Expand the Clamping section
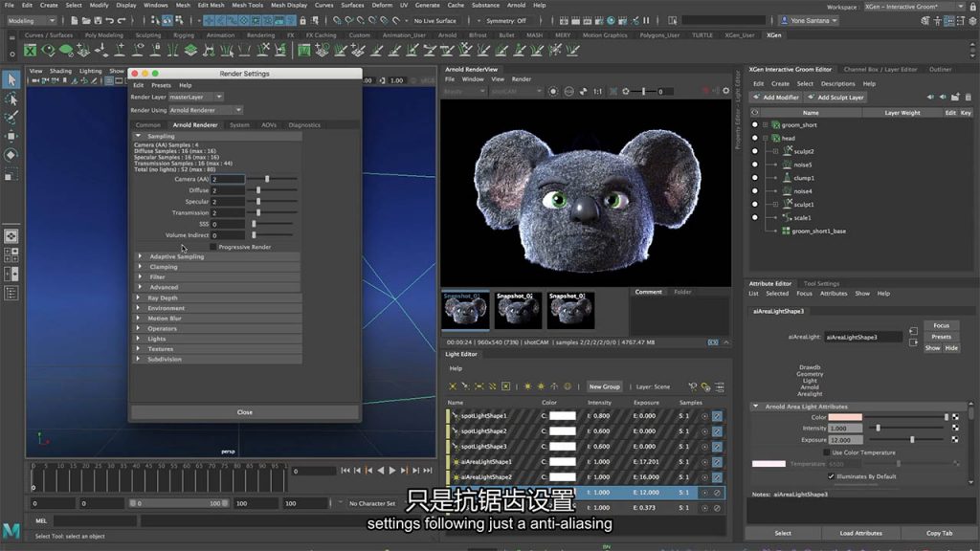Viewport: 980px width, 551px height. click(x=140, y=267)
